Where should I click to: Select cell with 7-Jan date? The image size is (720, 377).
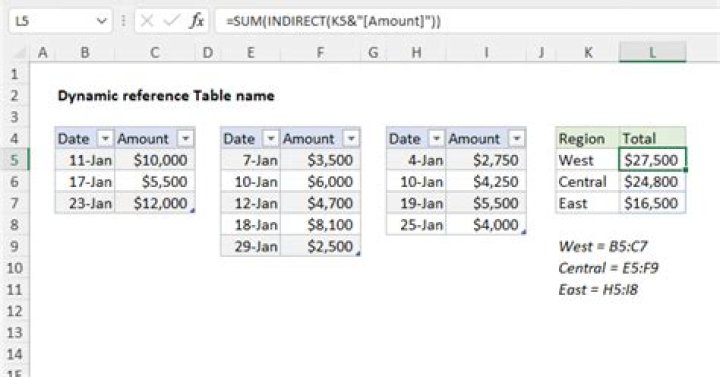[251, 160]
